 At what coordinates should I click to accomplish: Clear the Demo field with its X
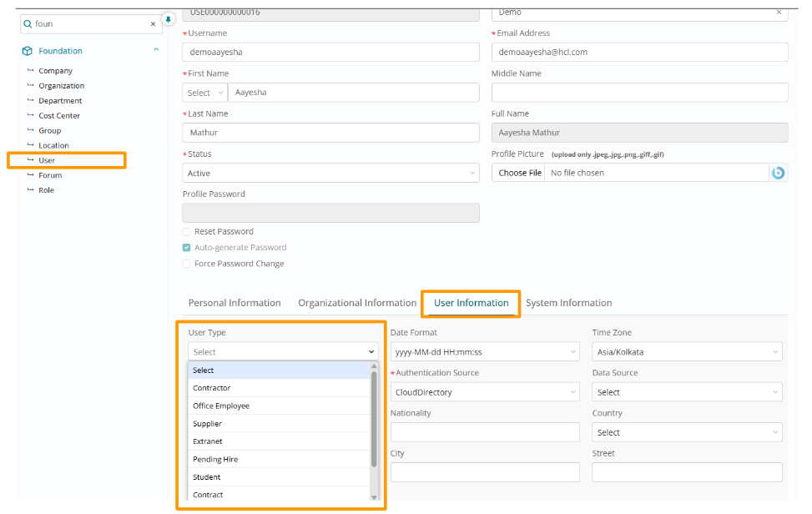779,13
